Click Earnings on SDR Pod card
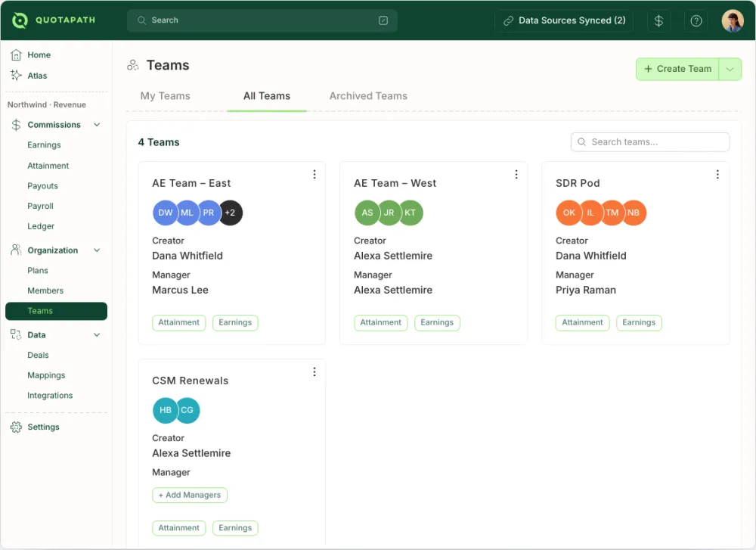This screenshot has height=550, width=756. click(x=639, y=323)
